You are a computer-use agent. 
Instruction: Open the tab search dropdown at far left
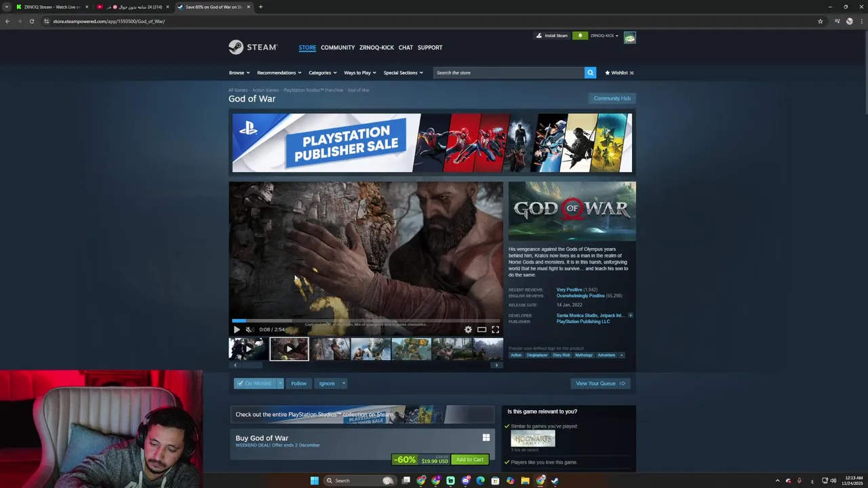(7, 7)
